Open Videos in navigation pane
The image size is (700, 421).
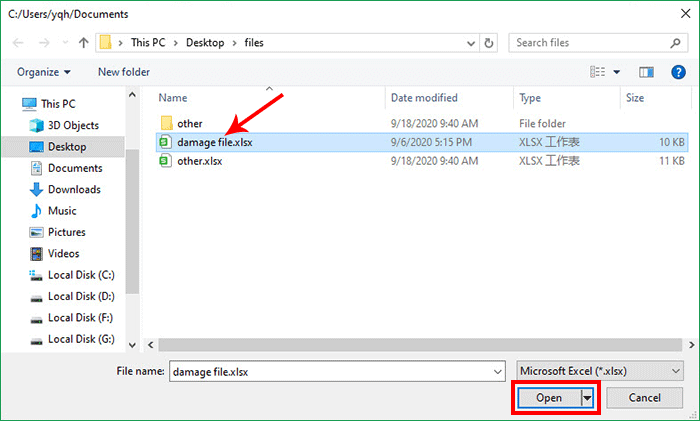[x=63, y=254]
